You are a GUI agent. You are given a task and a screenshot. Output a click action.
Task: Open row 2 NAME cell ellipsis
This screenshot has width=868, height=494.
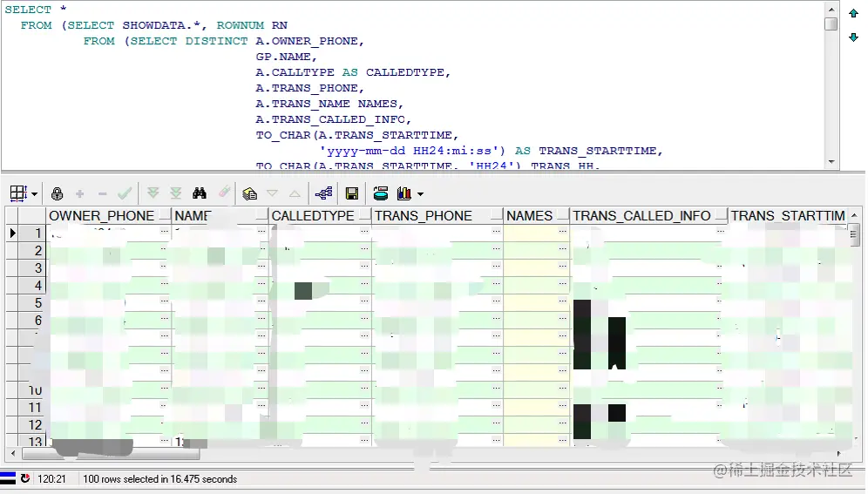[x=261, y=249]
